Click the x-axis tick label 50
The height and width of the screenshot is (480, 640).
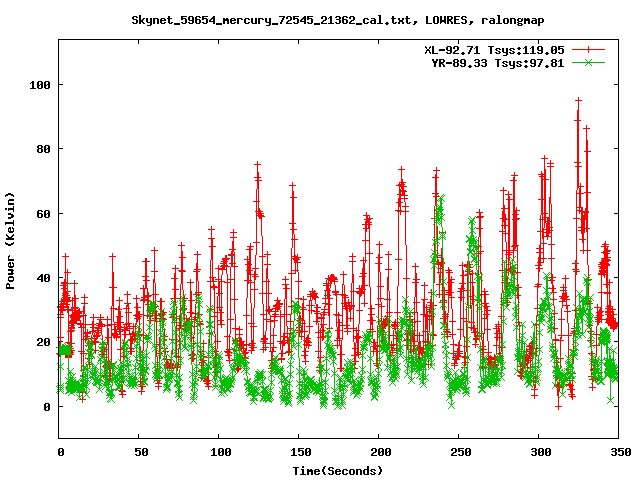[x=142, y=452]
